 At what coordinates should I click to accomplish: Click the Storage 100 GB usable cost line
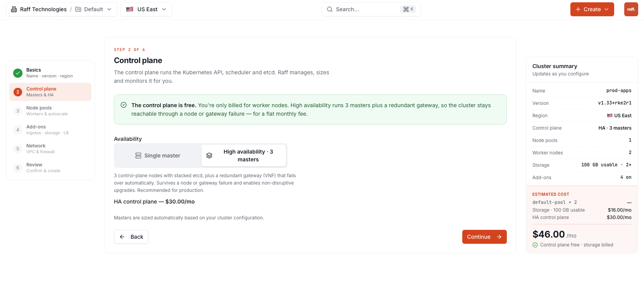[x=582, y=210]
